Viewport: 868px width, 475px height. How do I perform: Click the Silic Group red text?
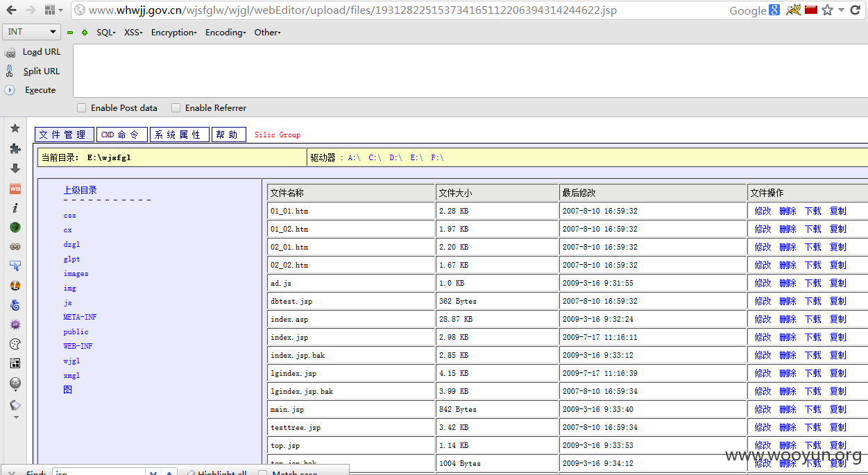pyautogui.click(x=277, y=135)
